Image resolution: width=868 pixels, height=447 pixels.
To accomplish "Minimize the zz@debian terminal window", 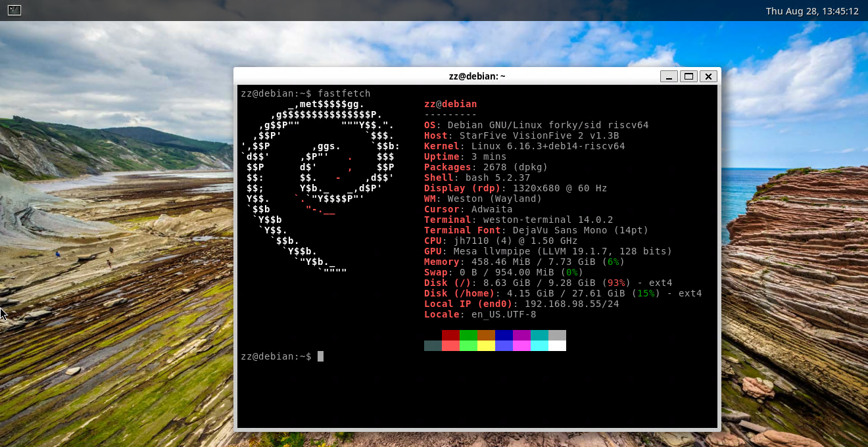I will pos(669,76).
